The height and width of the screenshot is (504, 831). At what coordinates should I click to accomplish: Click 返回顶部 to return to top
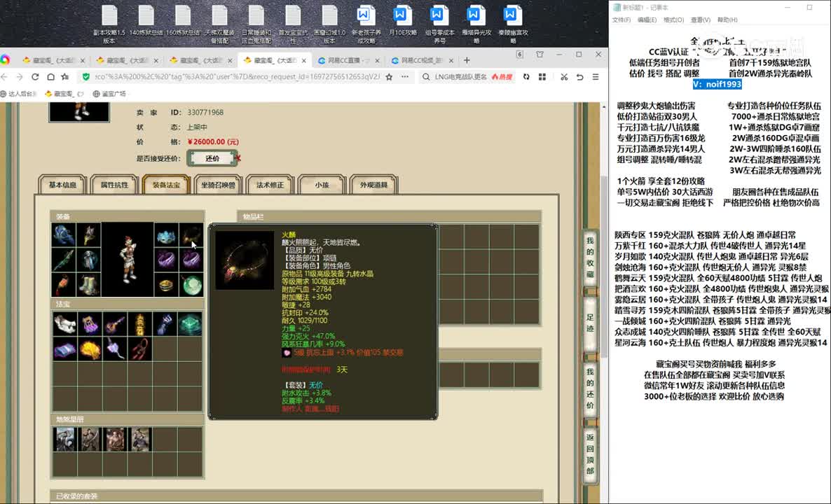coord(590,454)
